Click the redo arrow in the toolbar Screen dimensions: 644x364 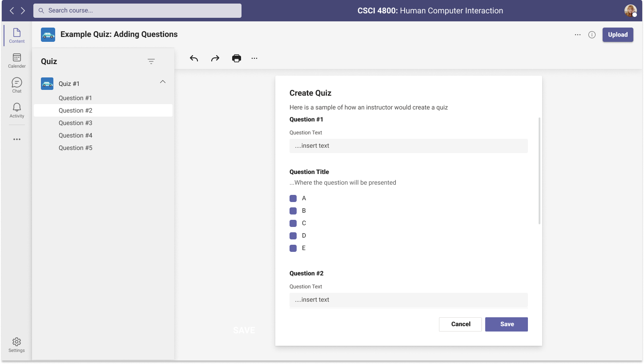(x=215, y=58)
